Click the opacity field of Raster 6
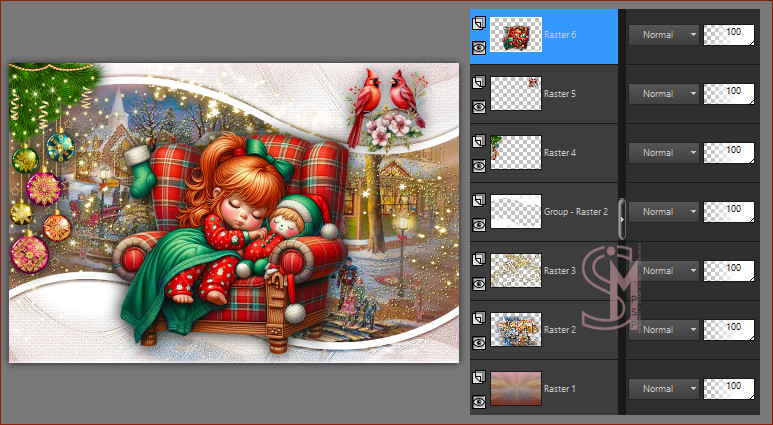773x425 pixels. tap(730, 35)
